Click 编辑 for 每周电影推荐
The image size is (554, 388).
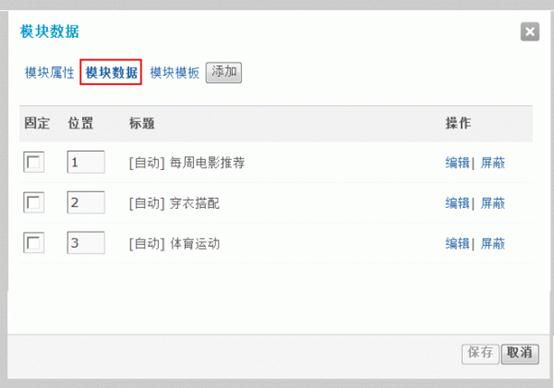[x=457, y=163]
